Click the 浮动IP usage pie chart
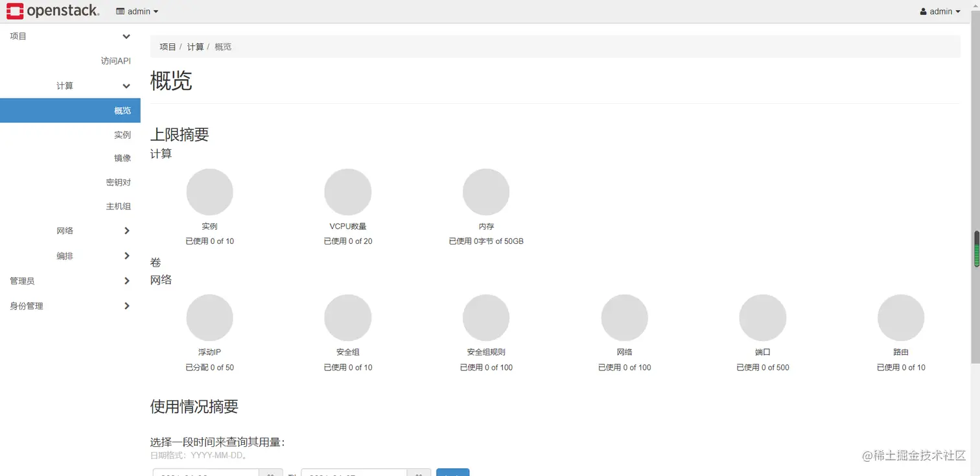Image resolution: width=980 pixels, height=476 pixels. (209, 318)
